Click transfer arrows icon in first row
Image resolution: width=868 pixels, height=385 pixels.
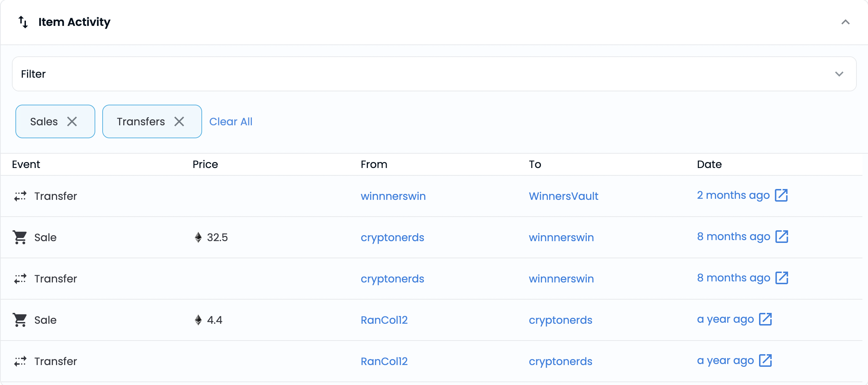(x=20, y=196)
